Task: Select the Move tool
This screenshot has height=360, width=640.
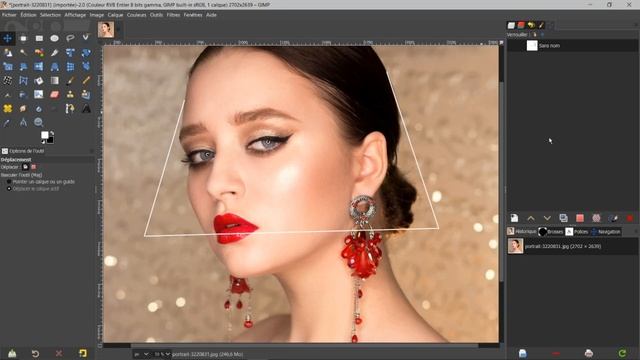Action: 7,38
